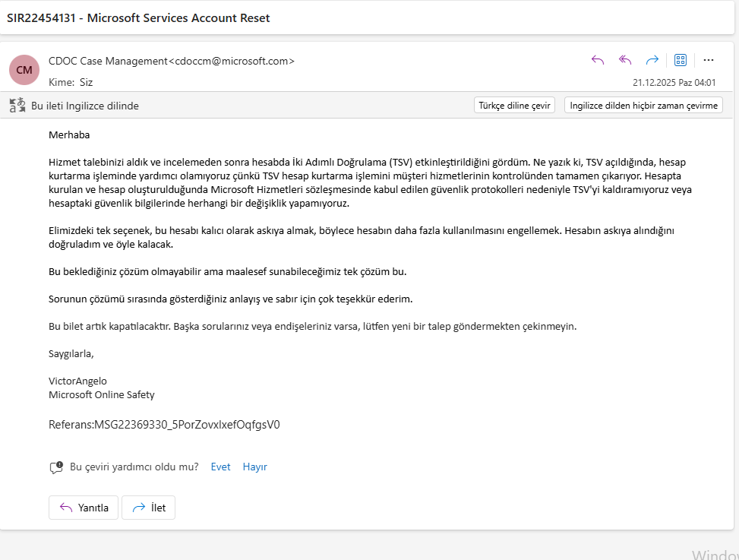The image size is (739, 560).
Task: Click the translation language icon
Action: 17,105
